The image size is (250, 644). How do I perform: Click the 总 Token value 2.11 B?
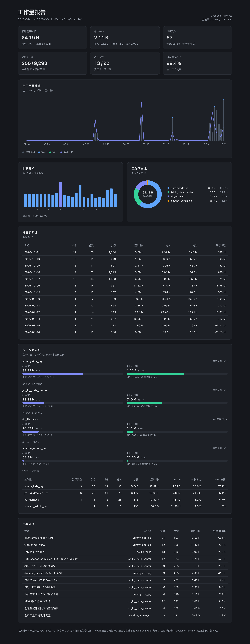click(101, 38)
